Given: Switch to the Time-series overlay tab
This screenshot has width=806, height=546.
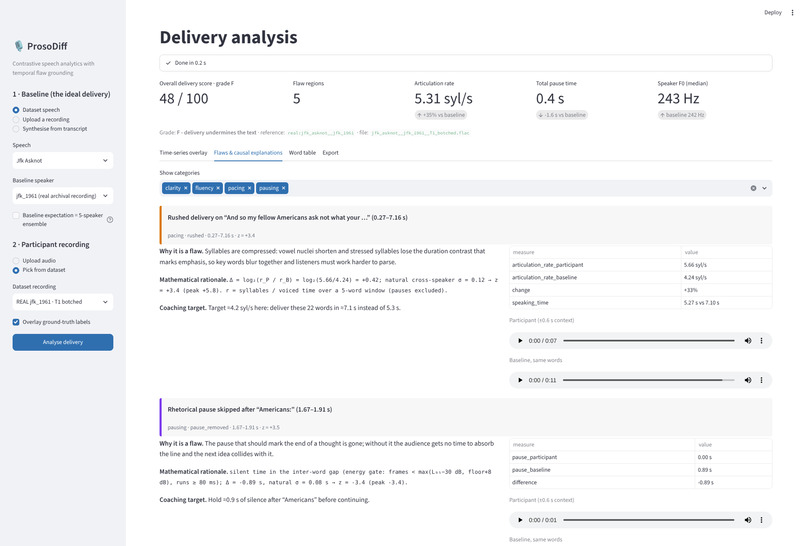Looking at the screenshot, I should tap(183, 153).
